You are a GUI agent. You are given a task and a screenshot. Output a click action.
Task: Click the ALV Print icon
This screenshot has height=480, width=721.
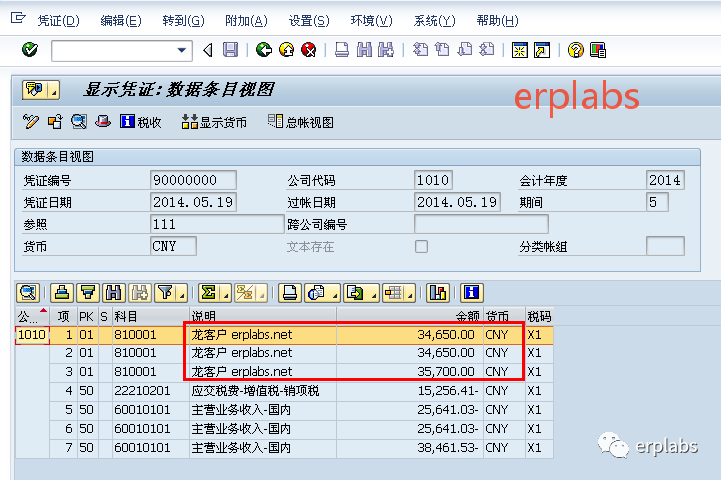(x=290, y=292)
